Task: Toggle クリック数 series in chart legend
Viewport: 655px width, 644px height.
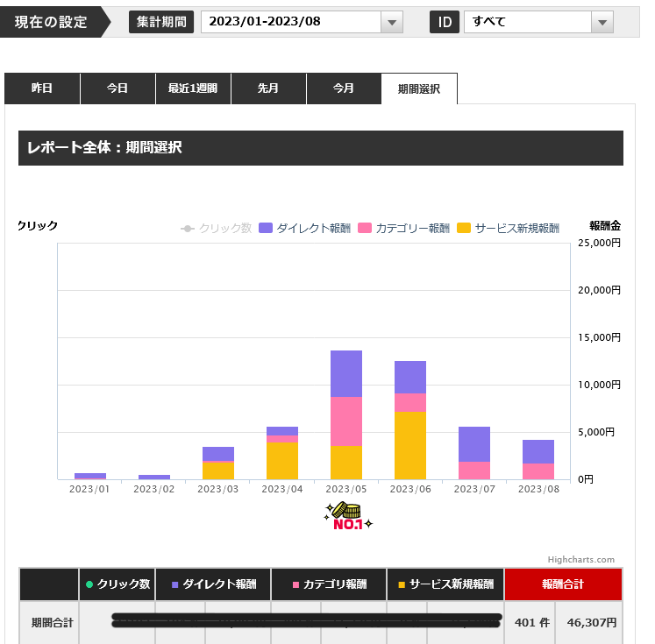Action: 216,228
